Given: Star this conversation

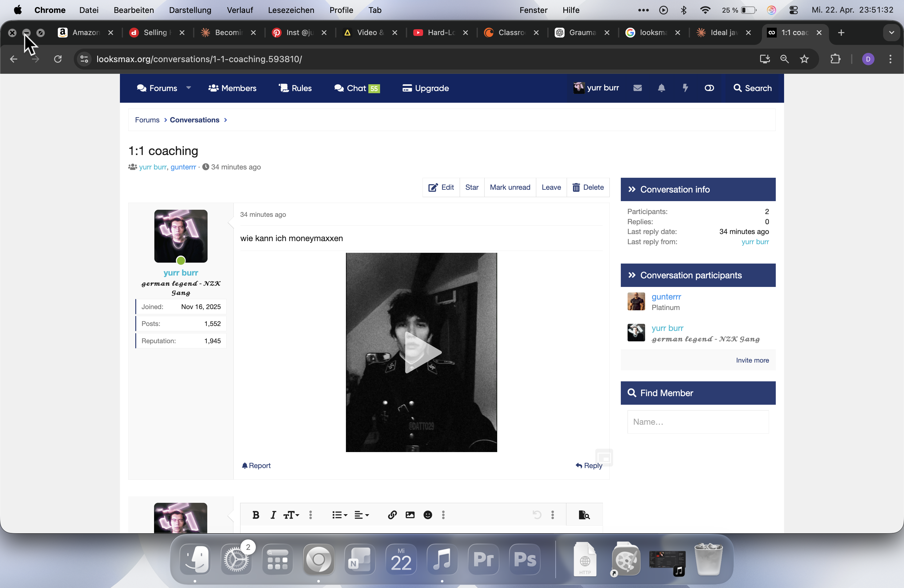Looking at the screenshot, I should point(471,187).
